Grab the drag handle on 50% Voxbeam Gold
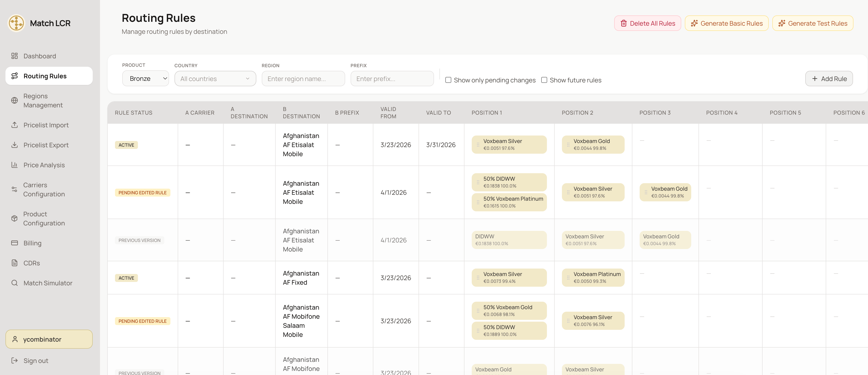The image size is (868, 375). (478, 311)
